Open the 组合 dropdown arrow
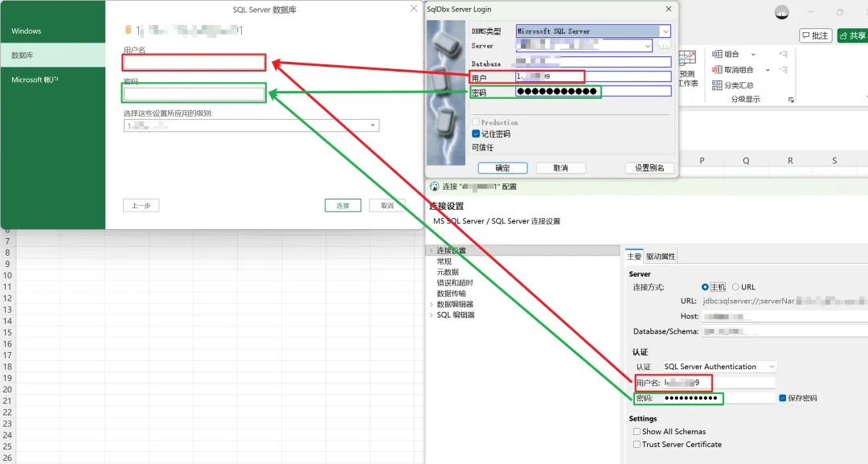The height and width of the screenshot is (464, 868). [x=753, y=54]
